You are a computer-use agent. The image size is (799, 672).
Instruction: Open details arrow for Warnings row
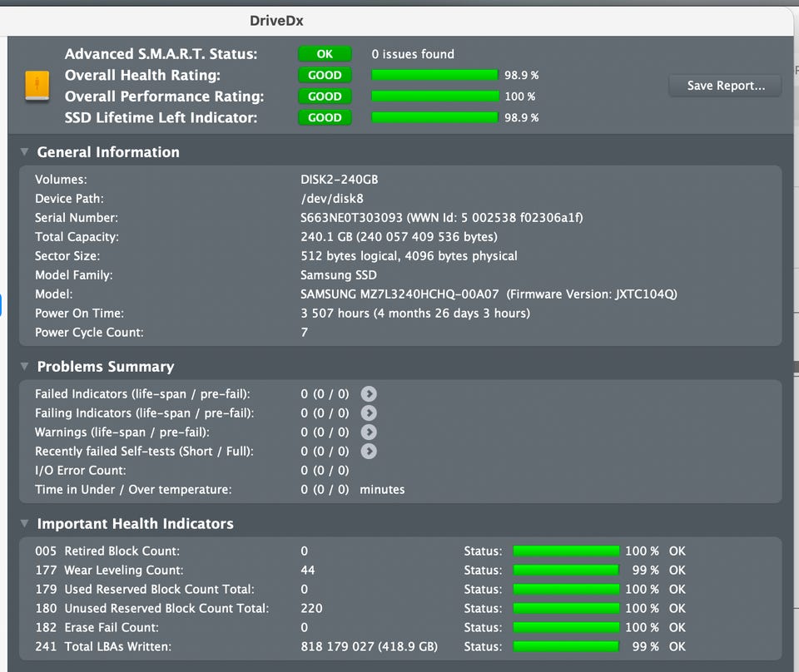click(x=369, y=432)
